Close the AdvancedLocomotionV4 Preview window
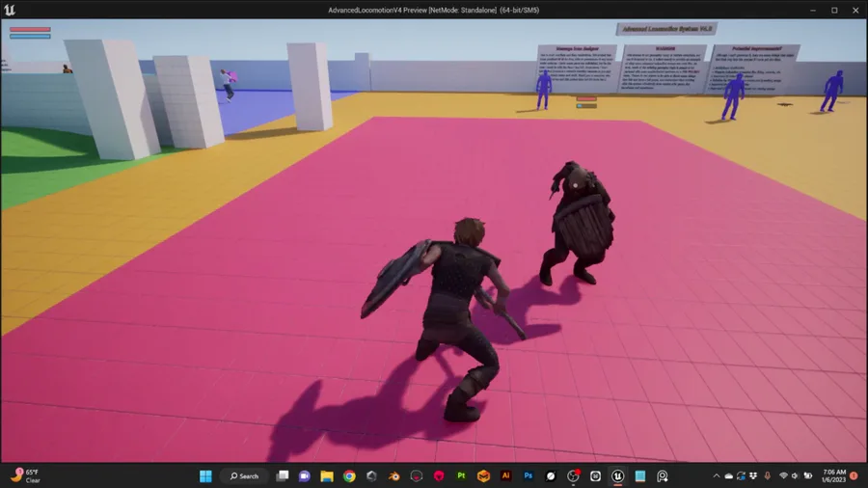868x488 pixels. click(855, 10)
